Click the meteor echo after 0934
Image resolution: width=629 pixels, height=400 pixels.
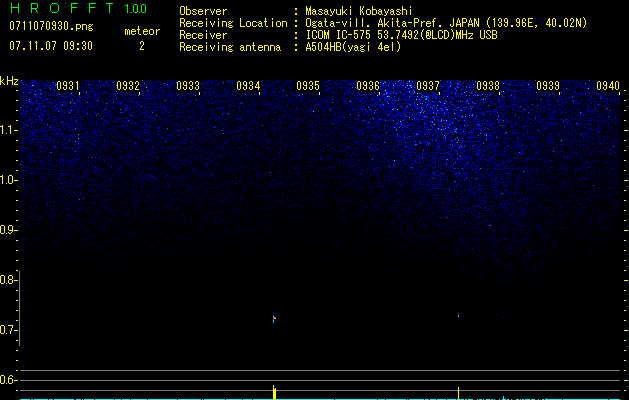pyautogui.click(x=274, y=319)
